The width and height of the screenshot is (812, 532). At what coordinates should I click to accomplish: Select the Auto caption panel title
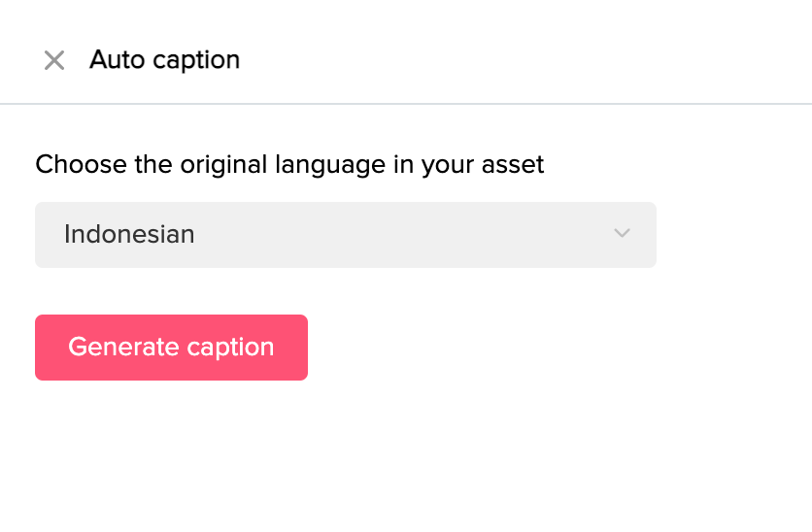164,60
